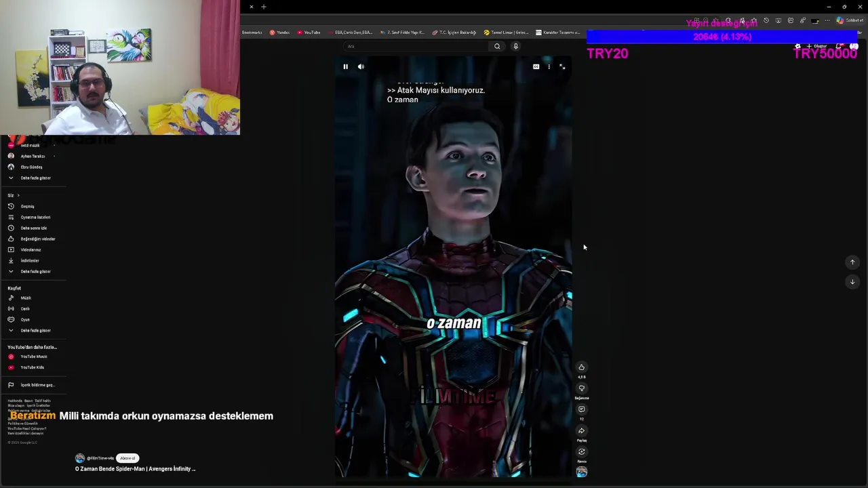Go to the next Short with the down arrow

[x=852, y=281]
